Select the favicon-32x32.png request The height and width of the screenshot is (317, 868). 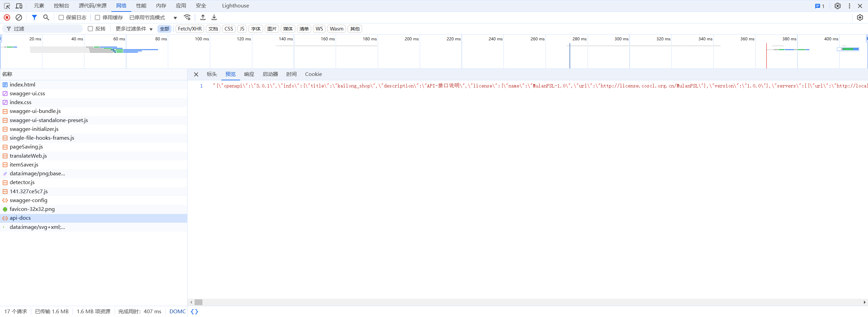pyautogui.click(x=94, y=209)
